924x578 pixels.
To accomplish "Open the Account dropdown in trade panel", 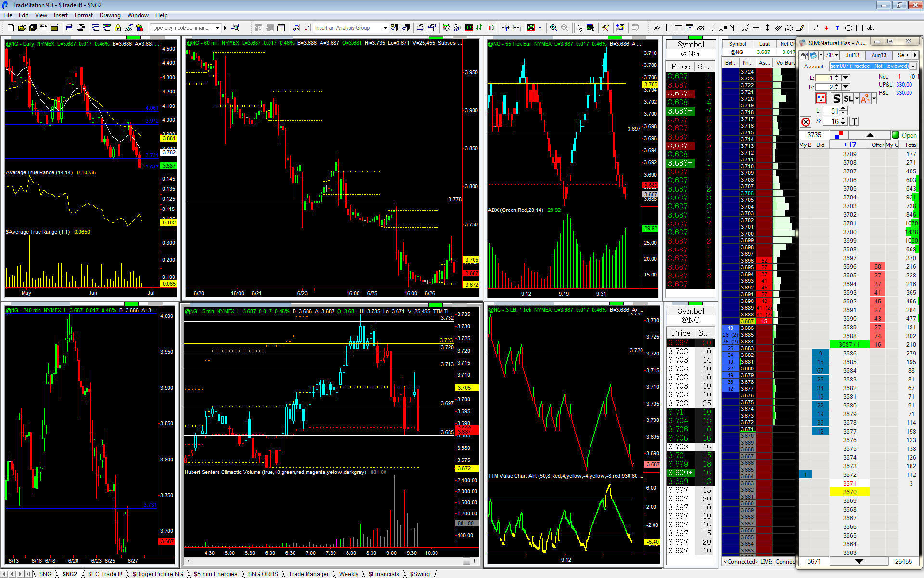I will click(913, 66).
